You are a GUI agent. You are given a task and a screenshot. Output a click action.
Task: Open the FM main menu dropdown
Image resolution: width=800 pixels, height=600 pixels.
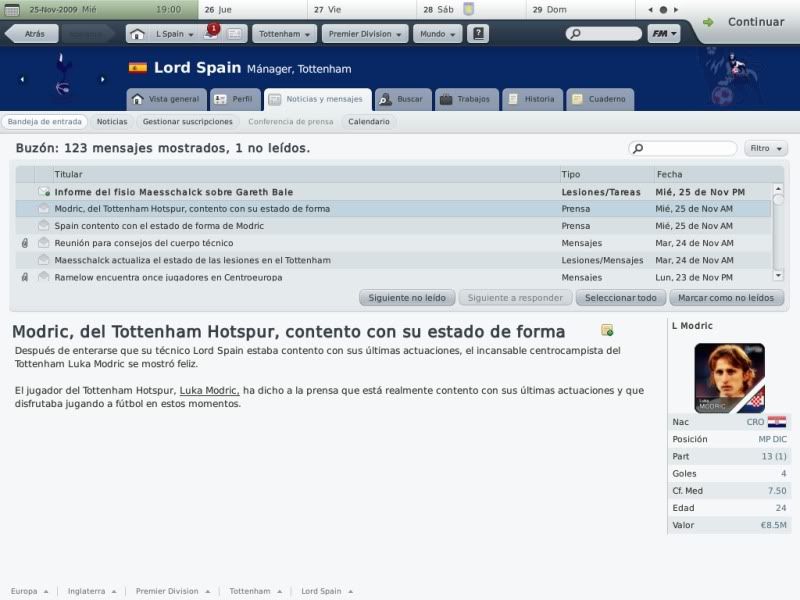click(x=664, y=34)
